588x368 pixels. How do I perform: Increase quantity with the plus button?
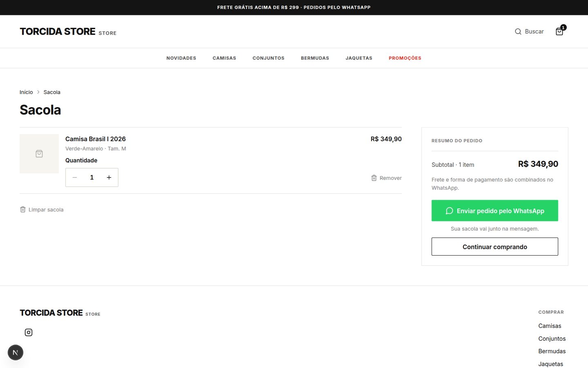pyautogui.click(x=109, y=177)
